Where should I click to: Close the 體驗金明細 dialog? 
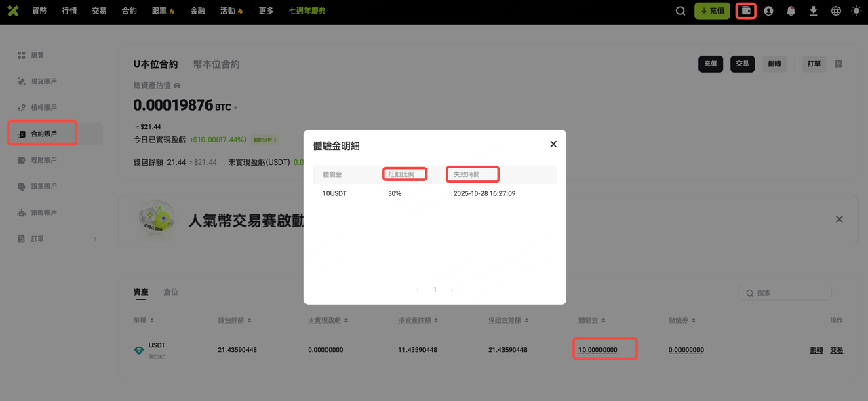[x=553, y=144]
